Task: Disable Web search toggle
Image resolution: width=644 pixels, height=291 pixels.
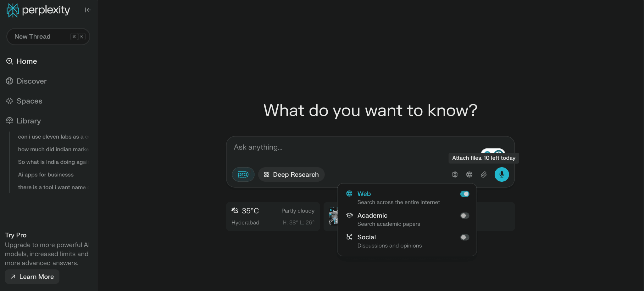Action: click(465, 194)
